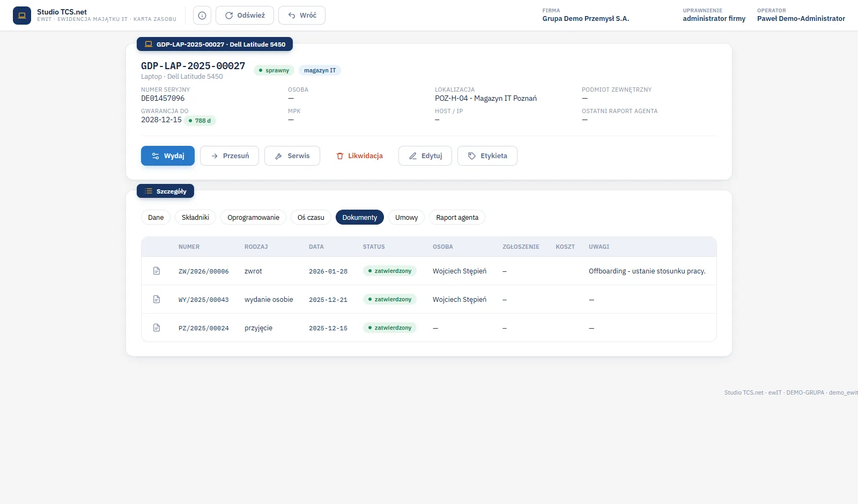Open the Umowy tab
858x504 pixels.
pyautogui.click(x=406, y=218)
